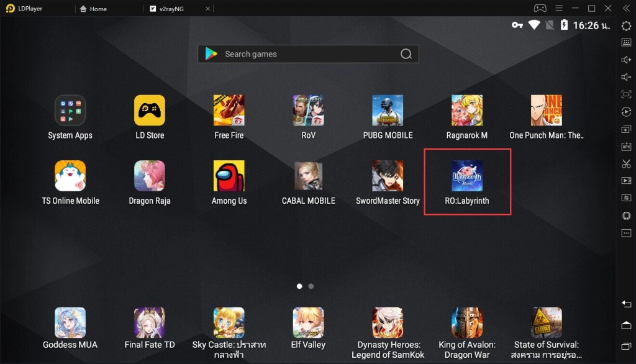Open Final Fate TD
Screen dimensions: 636x364
150,322
